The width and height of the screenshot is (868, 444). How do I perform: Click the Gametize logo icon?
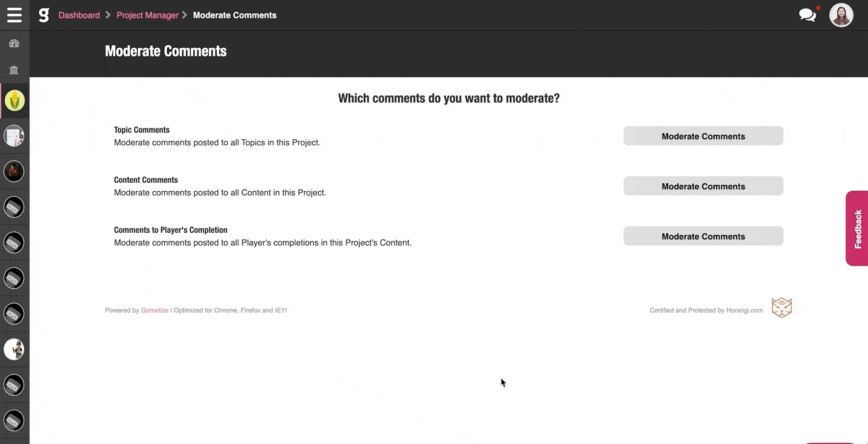(43, 15)
